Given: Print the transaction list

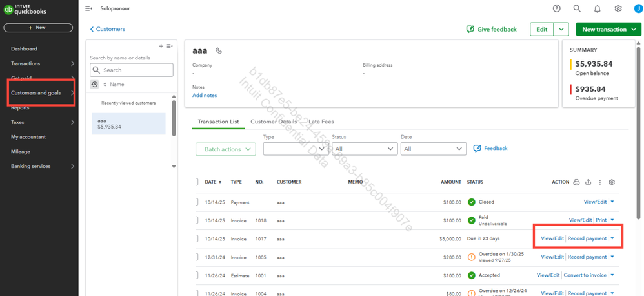Looking at the screenshot, I should point(576,182).
